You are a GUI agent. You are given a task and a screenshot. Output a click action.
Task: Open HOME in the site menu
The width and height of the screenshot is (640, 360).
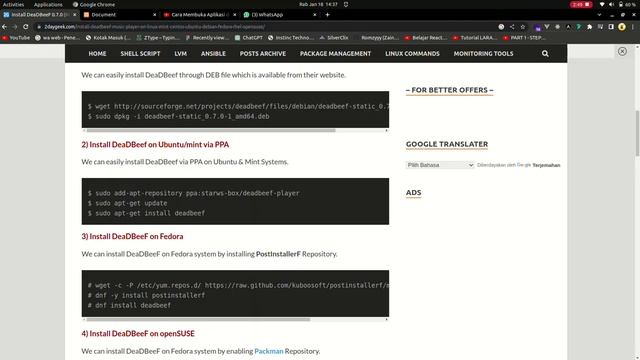(x=97, y=53)
